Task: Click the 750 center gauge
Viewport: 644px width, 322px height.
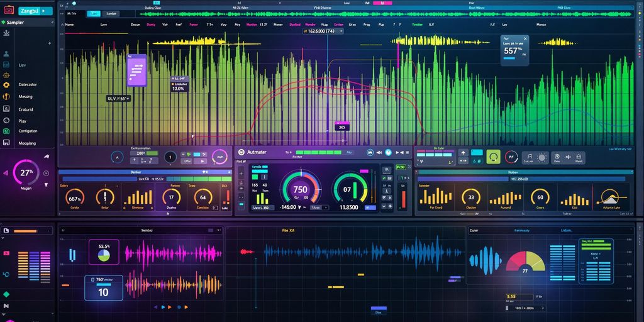Action: [300, 189]
